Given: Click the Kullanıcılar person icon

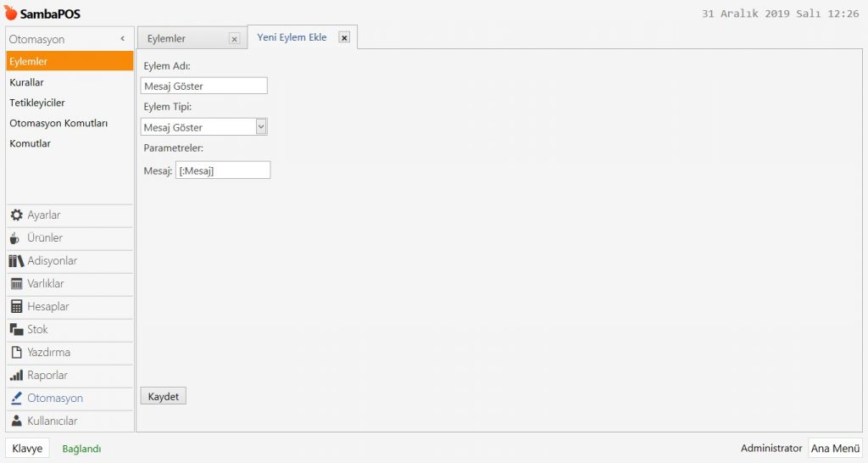Looking at the screenshot, I should point(16,421).
